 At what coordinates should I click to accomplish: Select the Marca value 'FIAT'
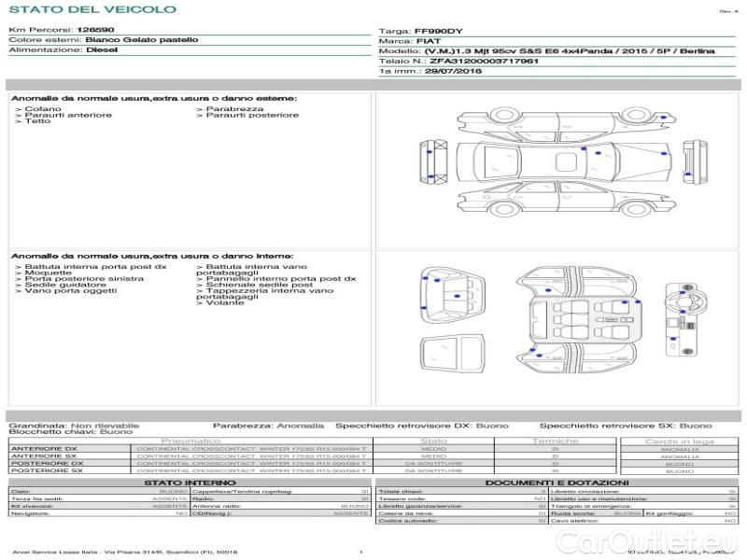(x=429, y=41)
